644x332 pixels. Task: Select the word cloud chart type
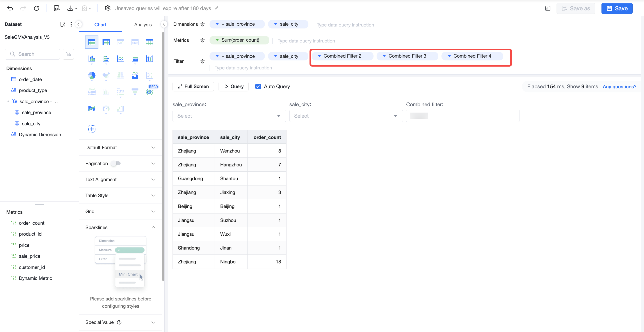click(x=92, y=92)
